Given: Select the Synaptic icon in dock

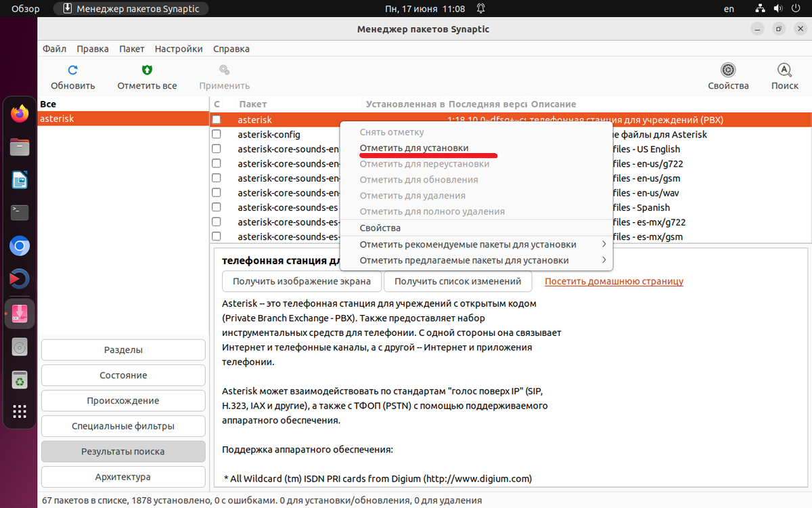Looking at the screenshot, I should point(20,313).
